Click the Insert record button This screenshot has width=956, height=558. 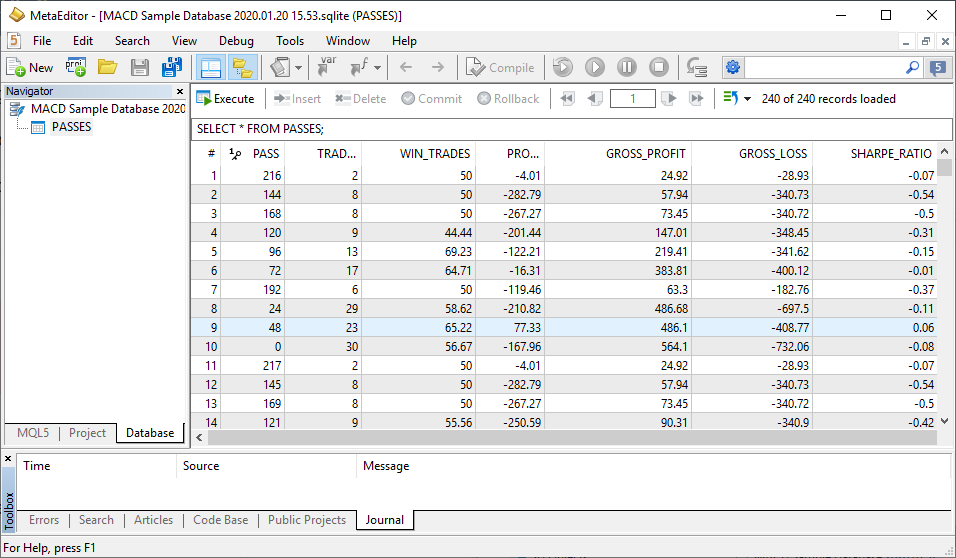(x=298, y=99)
